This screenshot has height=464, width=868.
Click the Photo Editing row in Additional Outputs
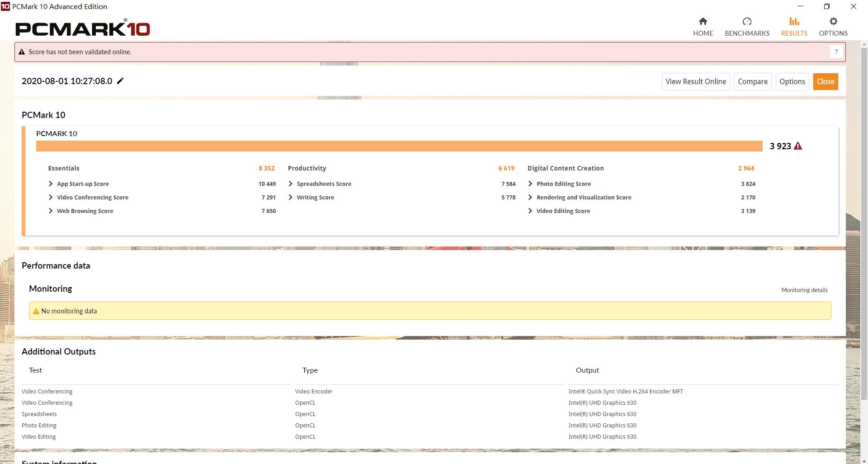(430, 426)
